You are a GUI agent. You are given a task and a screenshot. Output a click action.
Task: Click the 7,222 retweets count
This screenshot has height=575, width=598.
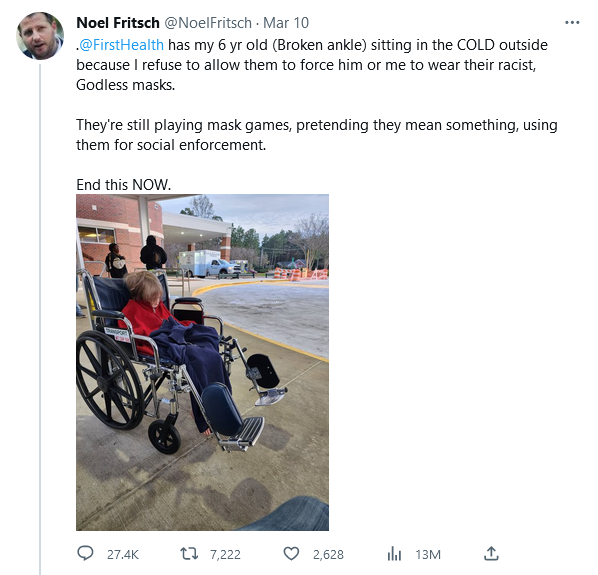pyautogui.click(x=225, y=554)
